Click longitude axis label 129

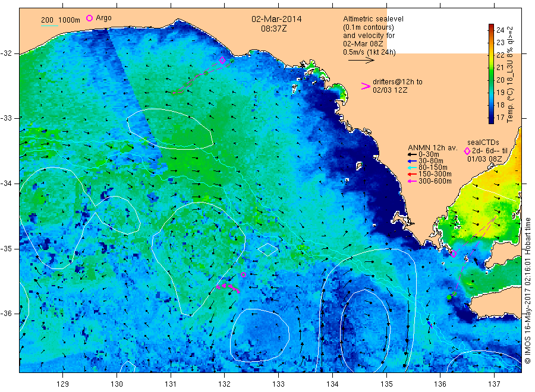63,384
